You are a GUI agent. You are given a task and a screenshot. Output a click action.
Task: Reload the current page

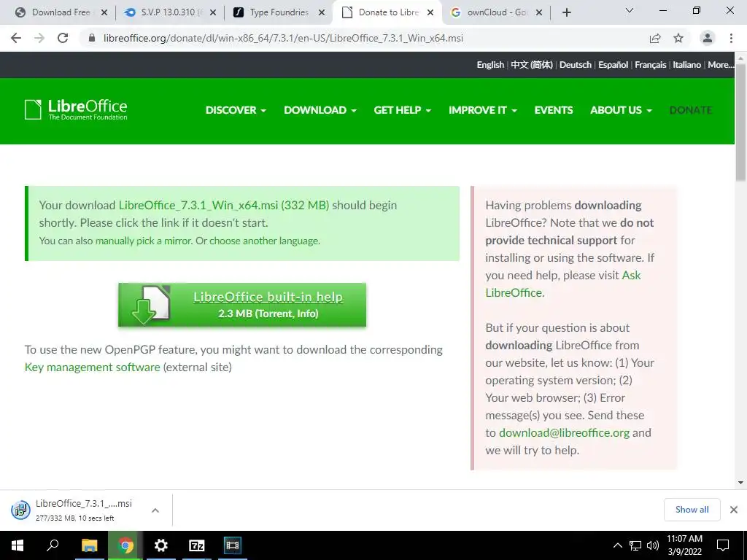click(x=63, y=38)
